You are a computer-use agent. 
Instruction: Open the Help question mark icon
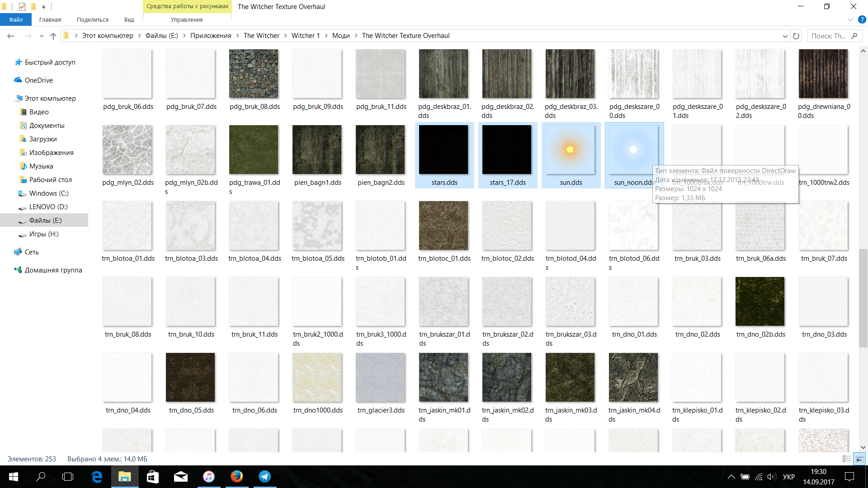point(862,19)
